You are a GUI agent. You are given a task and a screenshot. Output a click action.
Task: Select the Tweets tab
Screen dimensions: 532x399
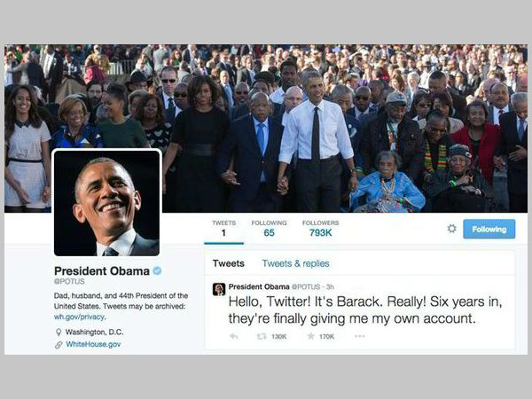pos(229,263)
